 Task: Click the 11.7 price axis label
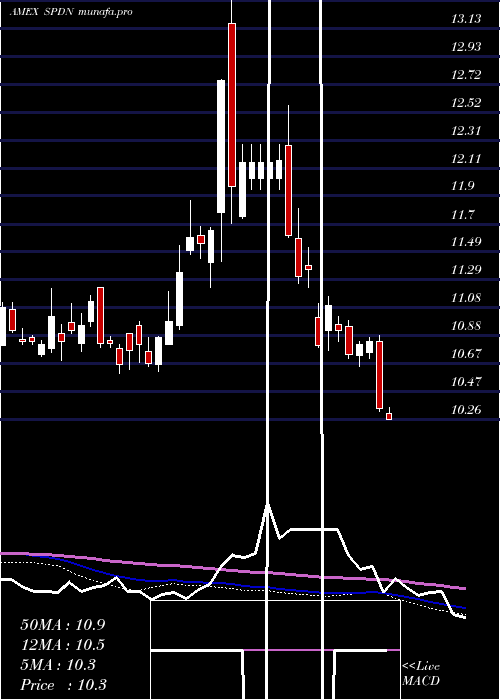pos(463,214)
